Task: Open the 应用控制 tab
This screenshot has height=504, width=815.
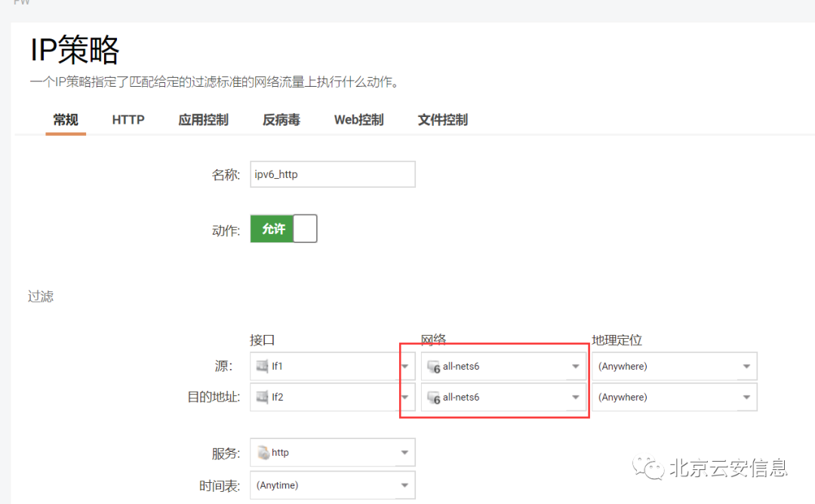Action: 202,119
